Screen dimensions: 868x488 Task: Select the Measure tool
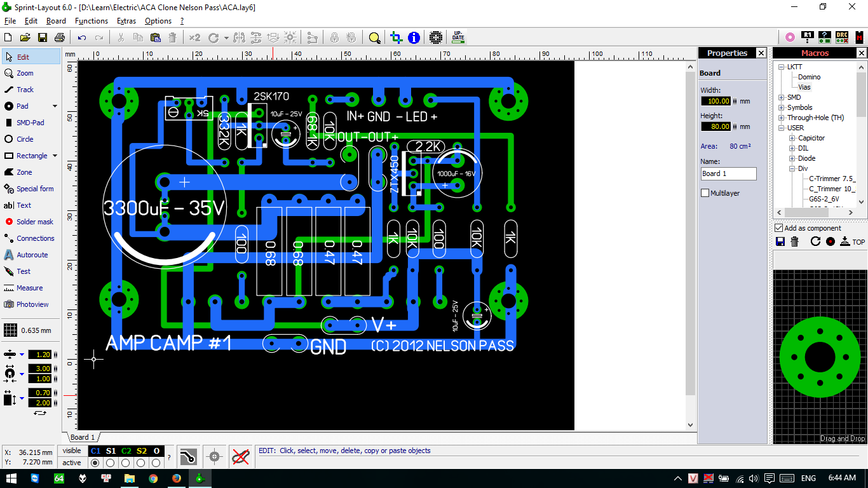pyautogui.click(x=31, y=288)
